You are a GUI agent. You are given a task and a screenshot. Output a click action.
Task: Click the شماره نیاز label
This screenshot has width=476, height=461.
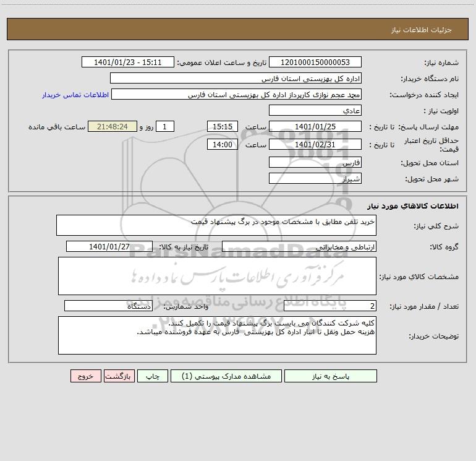coord(441,63)
